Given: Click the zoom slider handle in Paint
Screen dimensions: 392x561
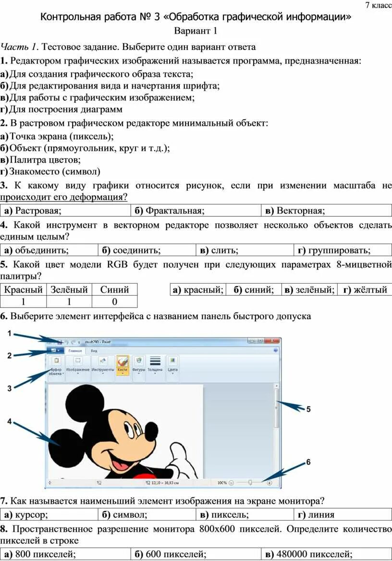Looking at the screenshot, I should [250, 483].
